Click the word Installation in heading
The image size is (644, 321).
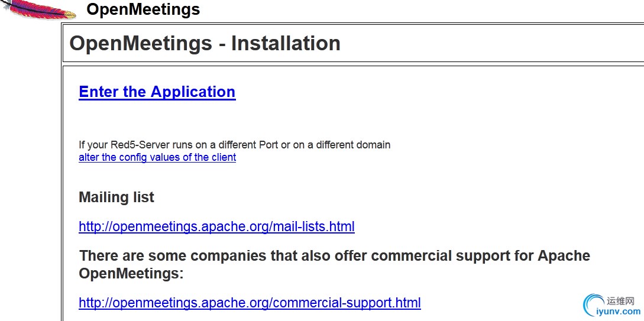[x=286, y=44]
